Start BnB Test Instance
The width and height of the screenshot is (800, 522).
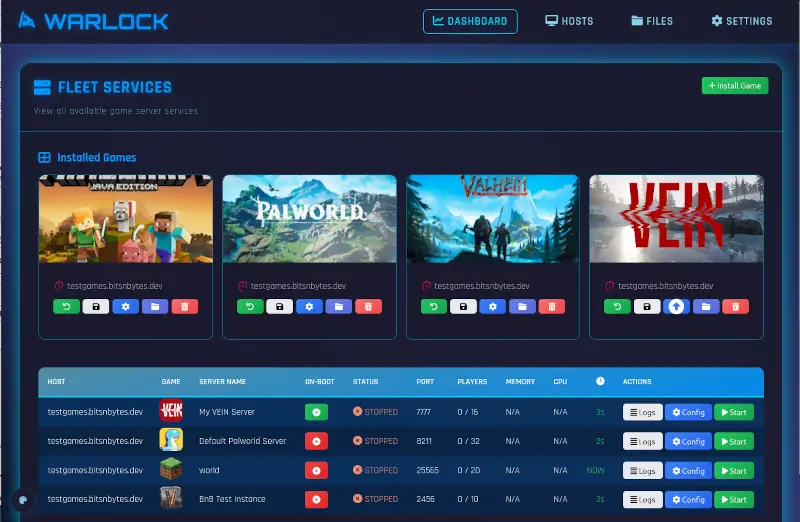(x=734, y=500)
